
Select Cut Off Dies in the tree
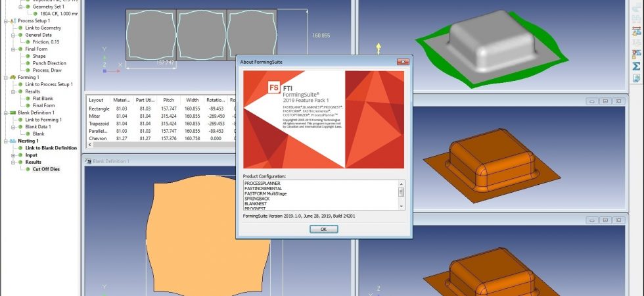tap(47, 169)
